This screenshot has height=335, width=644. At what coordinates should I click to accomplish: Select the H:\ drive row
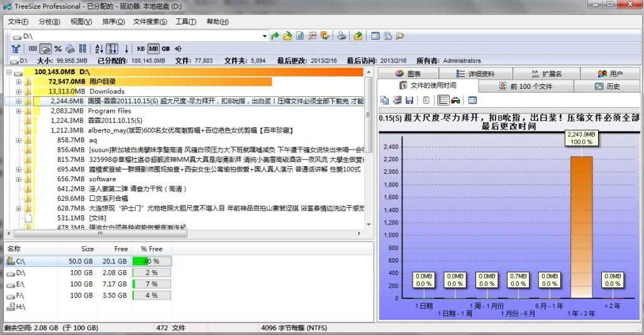point(88,307)
